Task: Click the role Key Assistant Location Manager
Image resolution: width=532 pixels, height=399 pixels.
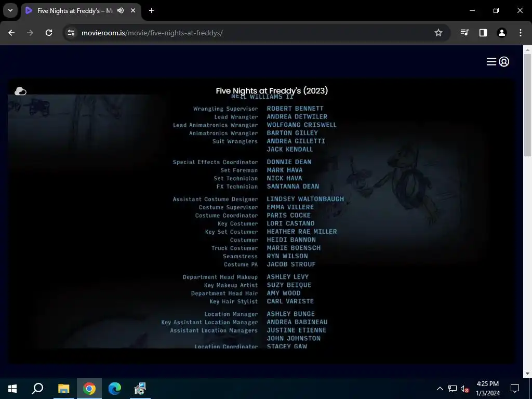Action: pos(210,322)
